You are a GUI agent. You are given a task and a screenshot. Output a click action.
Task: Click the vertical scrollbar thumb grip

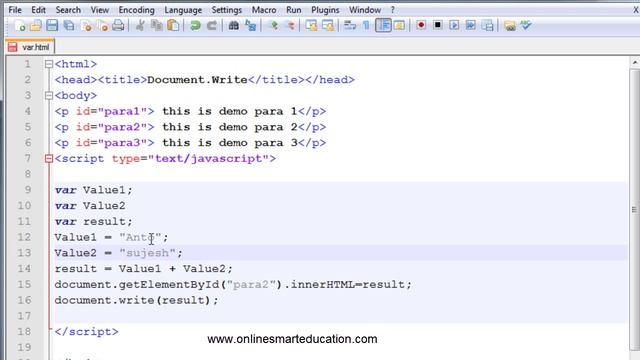(x=635, y=209)
